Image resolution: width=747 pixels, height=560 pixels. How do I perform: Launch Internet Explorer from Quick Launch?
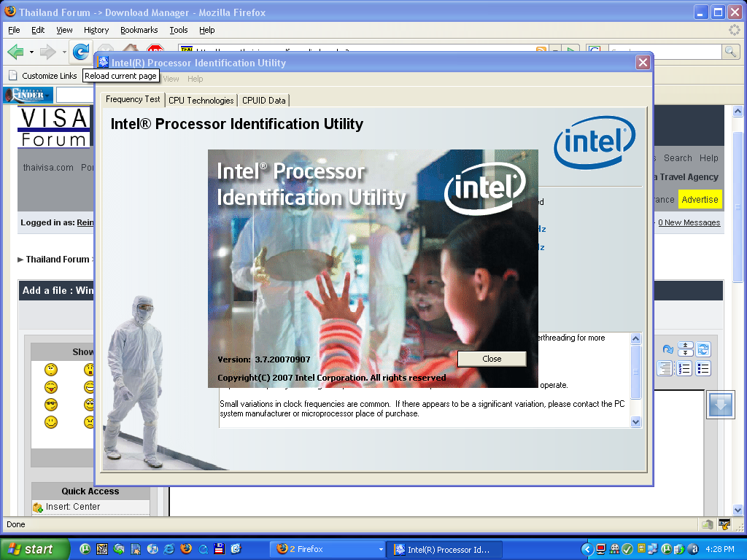[x=169, y=549]
